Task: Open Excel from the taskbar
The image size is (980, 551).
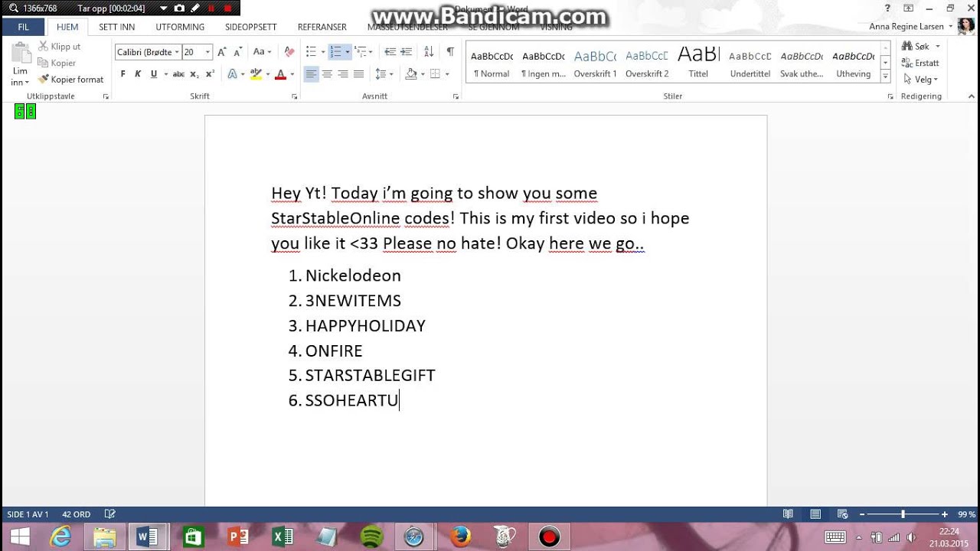Action: coord(283,536)
